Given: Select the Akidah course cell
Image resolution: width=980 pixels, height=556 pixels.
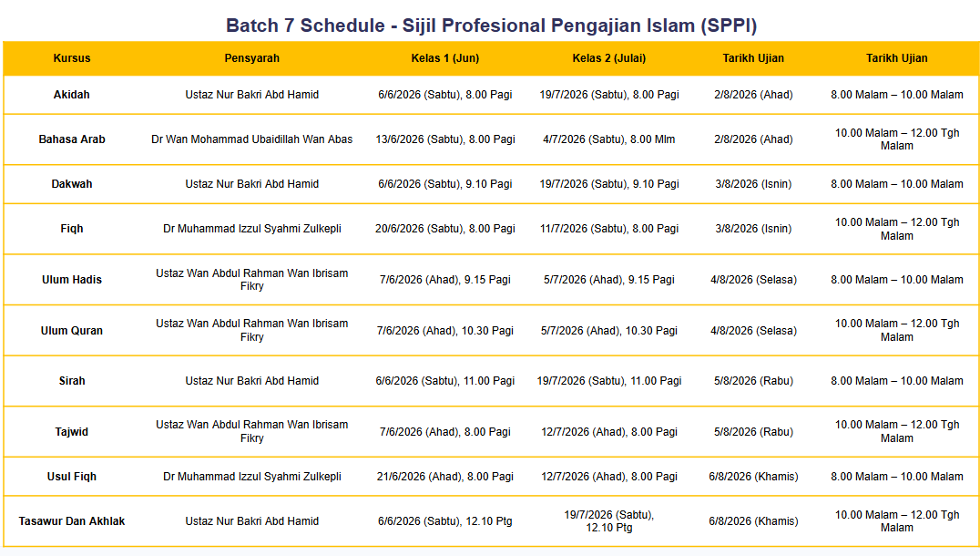Looking at the screenshot, I should click(72, 95).
